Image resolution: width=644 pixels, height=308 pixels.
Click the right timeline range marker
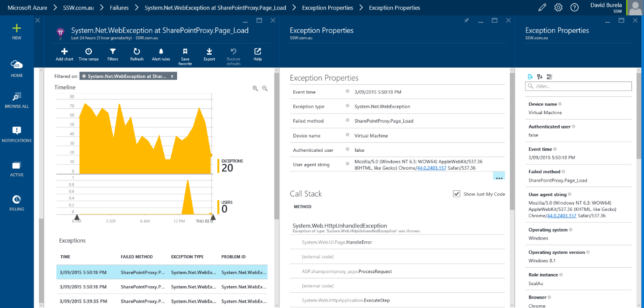(213, 218)
